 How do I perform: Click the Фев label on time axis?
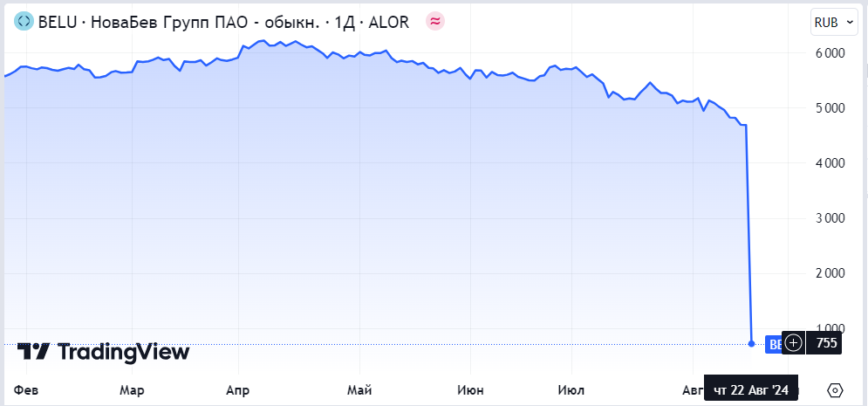27,389
